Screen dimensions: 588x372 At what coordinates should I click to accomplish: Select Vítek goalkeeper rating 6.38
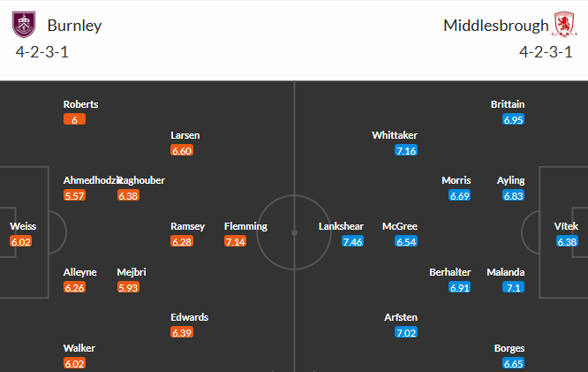567,241
